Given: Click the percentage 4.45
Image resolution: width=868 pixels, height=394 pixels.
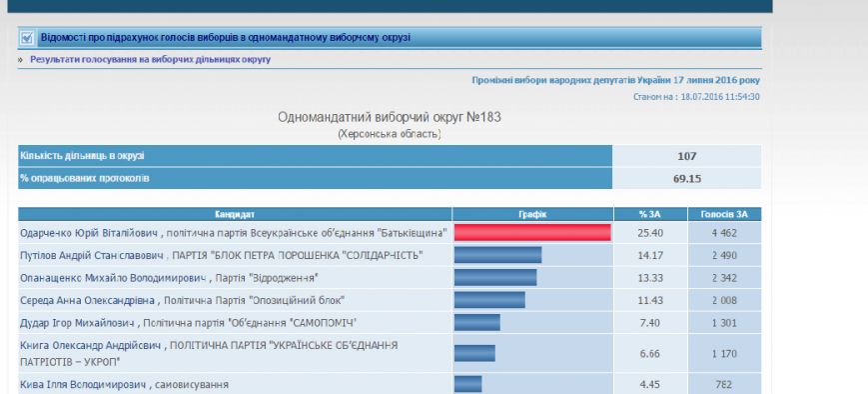Looking at the screenshot, I should [650, 384].
